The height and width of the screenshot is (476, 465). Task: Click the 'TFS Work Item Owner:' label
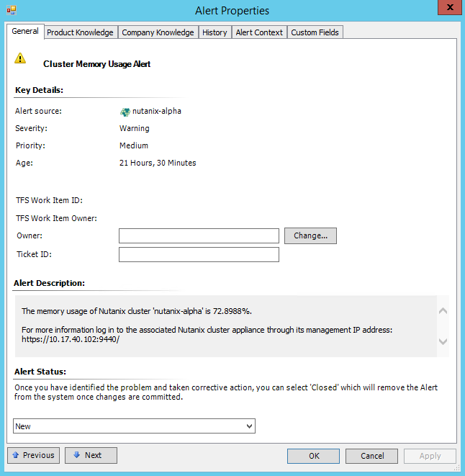point(56,218)
